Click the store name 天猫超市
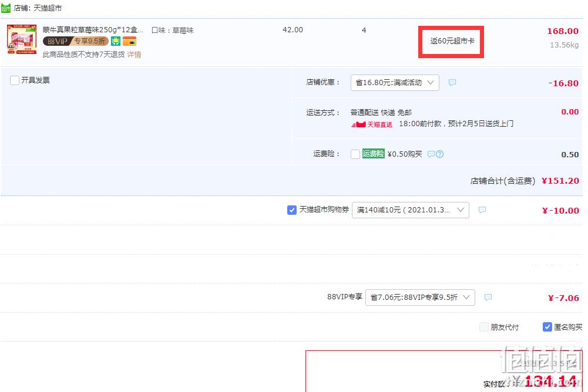588x392 pixels. coord(48,8)
